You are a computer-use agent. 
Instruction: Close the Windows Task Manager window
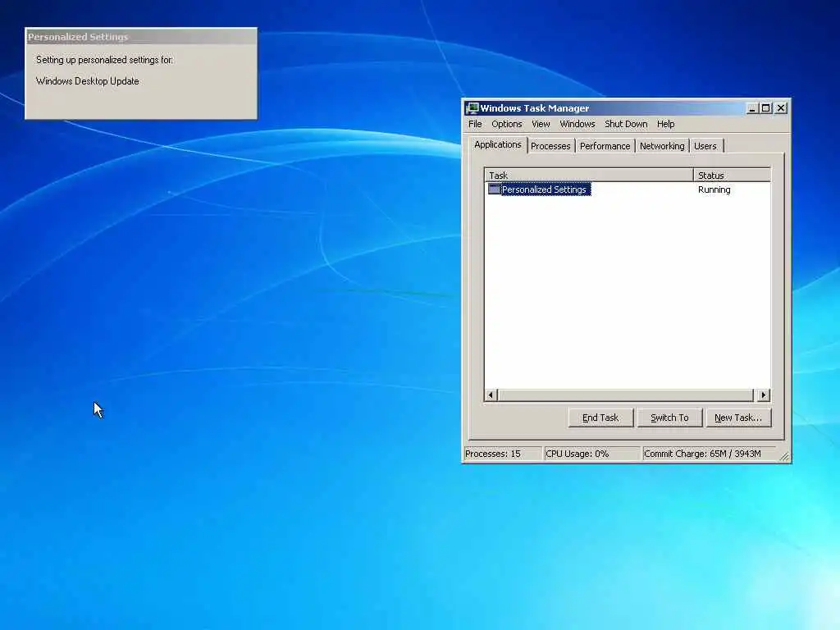tap(781, 108)
